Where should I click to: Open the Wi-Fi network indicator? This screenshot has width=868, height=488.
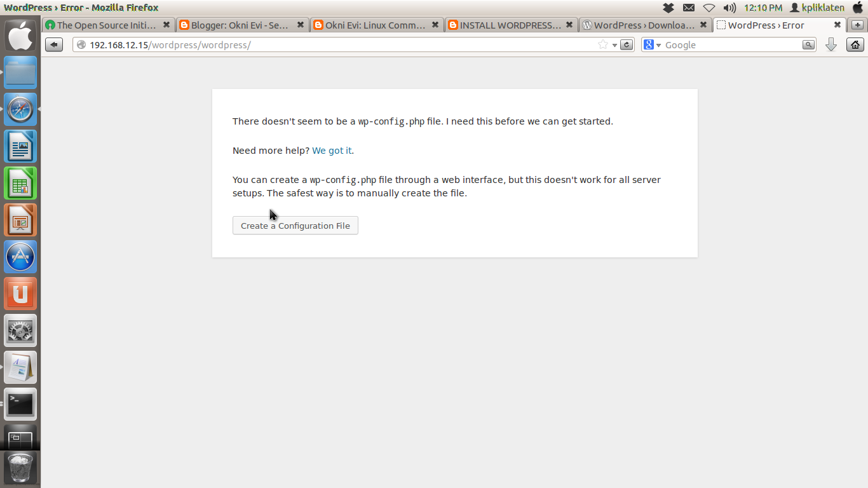(x=709, y=8)
